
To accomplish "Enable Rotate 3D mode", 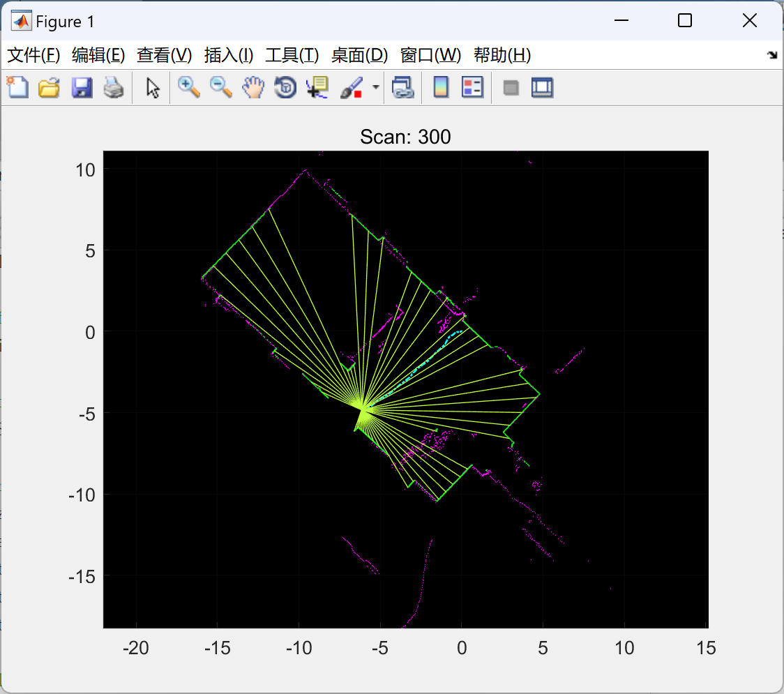I will (285, 87).
